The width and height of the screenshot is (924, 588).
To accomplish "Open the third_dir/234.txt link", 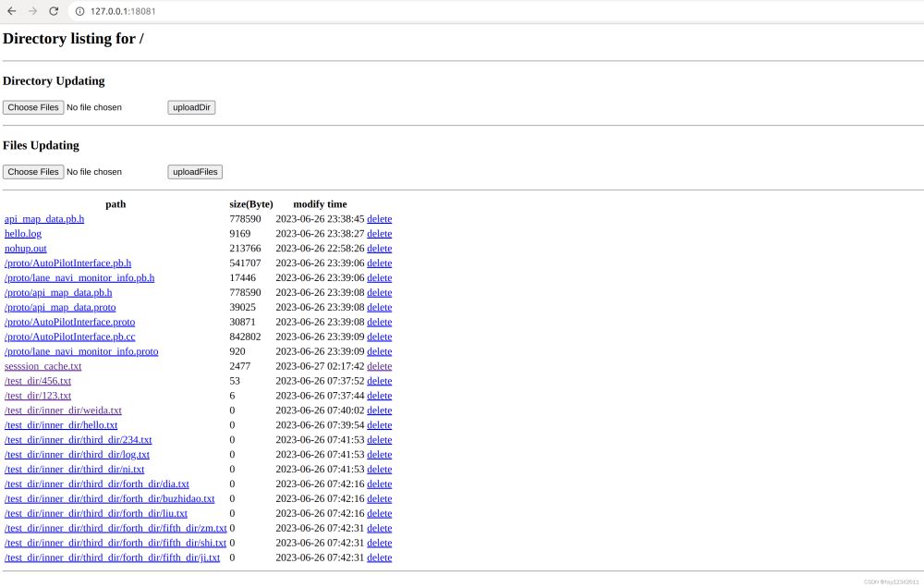I will [x=79, y=440].
